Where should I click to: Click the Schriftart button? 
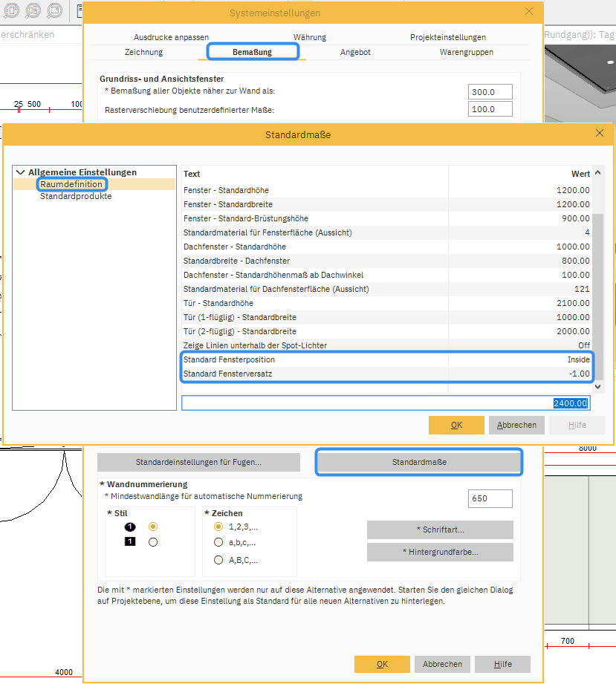[x=440, y=530]
